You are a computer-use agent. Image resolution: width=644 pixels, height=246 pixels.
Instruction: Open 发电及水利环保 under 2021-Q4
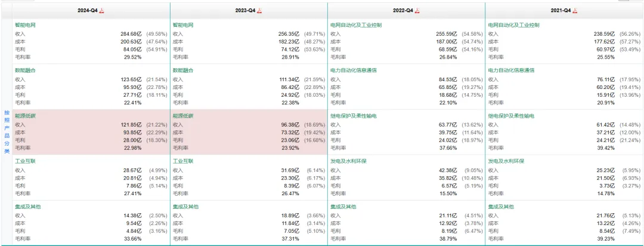point(506,161)
